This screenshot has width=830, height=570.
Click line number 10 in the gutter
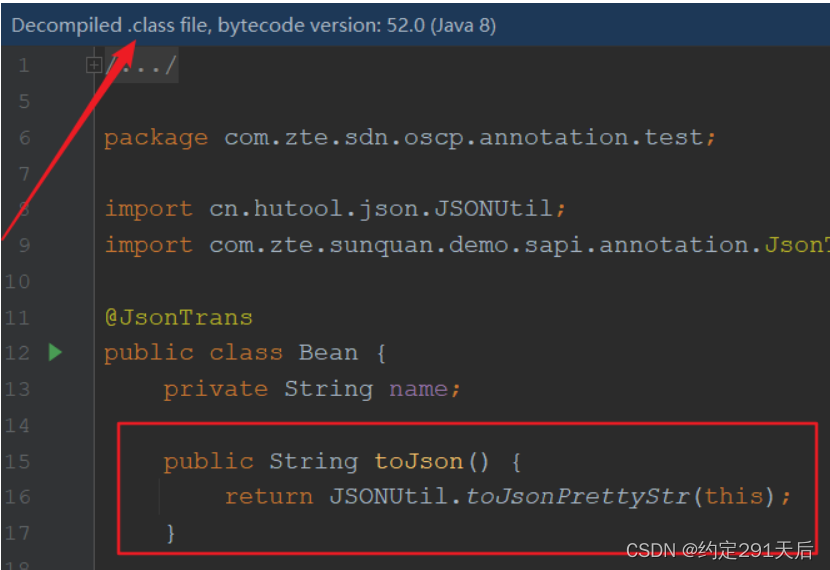coord(17,282)
